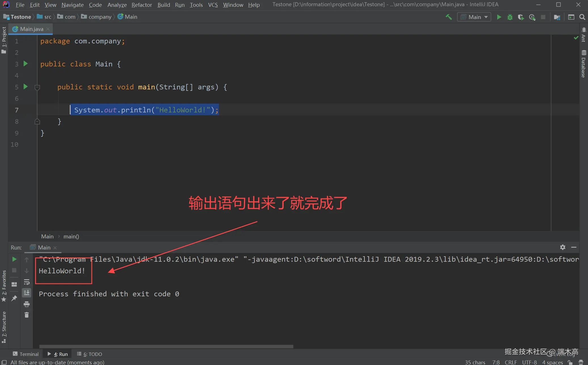Screen dimensions: 588x365
Task: Rerun the program in the Run panel
Action: pos(14,259)
